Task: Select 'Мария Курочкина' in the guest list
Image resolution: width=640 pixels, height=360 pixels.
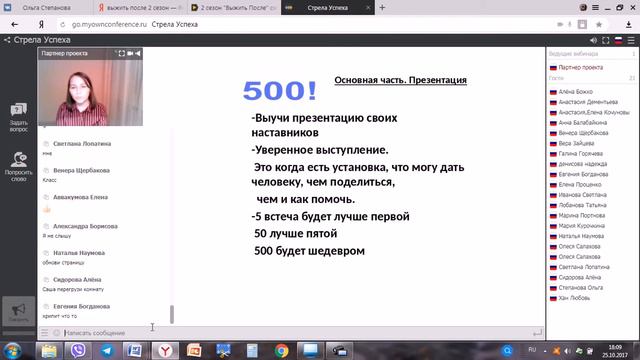Action: click(582, 226)
